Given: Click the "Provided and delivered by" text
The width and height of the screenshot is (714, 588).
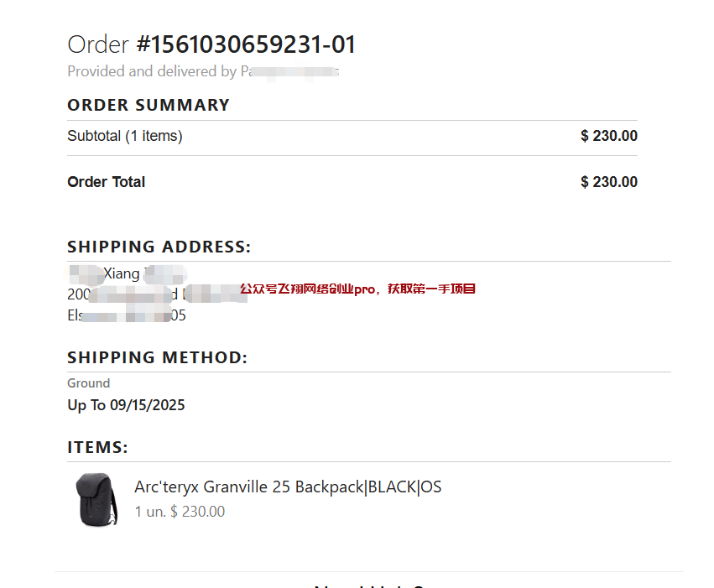Looking at the screenshot, I should click(x=151, y=72).
